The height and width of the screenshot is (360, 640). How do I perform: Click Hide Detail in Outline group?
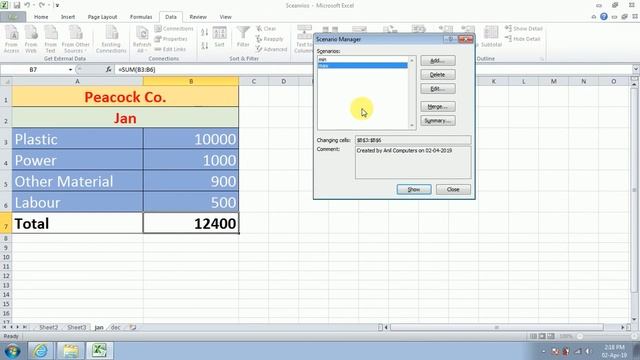pos(523,39)
